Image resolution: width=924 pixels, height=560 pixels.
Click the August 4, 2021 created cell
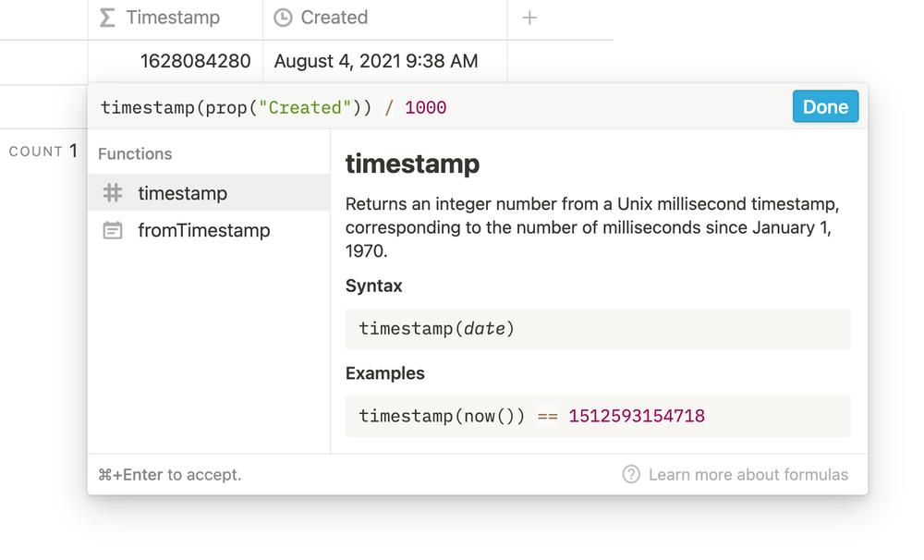pyautogui.click(x=376, y=62)
